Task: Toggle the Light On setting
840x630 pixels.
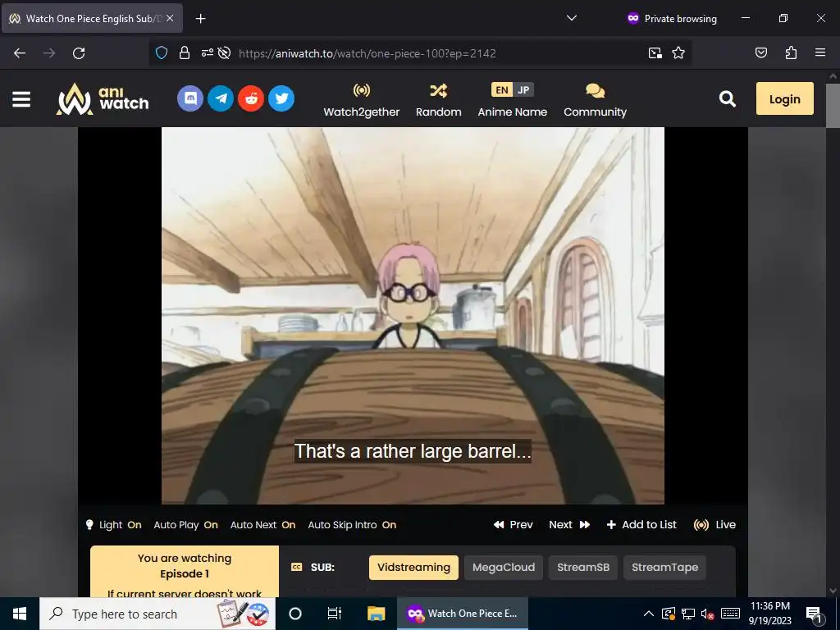Action: [x=113, y=525]
